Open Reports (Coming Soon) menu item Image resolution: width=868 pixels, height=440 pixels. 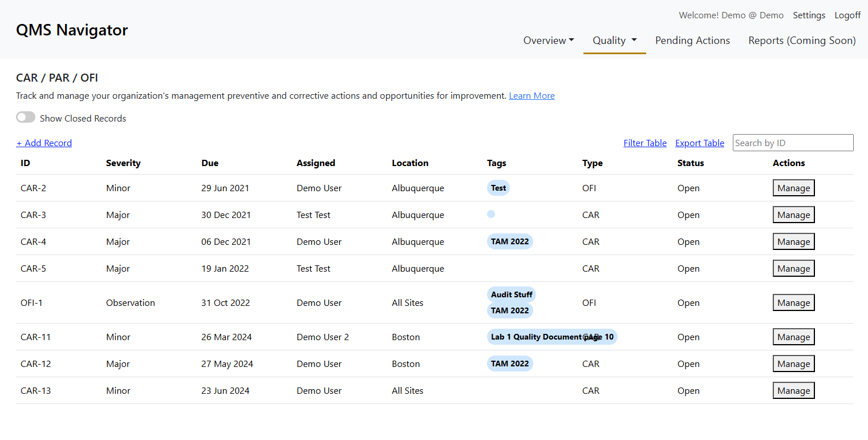[801, 41]
